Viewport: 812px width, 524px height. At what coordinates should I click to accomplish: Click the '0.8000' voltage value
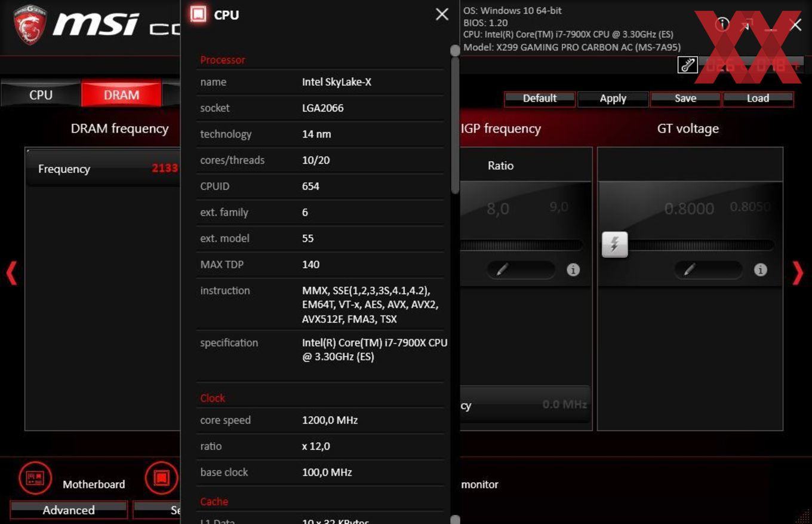tap(689, 209)
